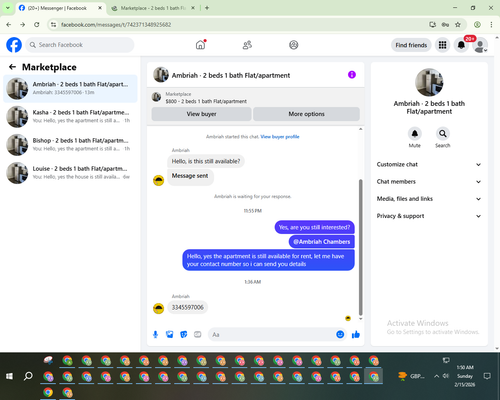Open conversation info purple icon
500x400 pixels.
pyautogui.click(x=352, y=75)
